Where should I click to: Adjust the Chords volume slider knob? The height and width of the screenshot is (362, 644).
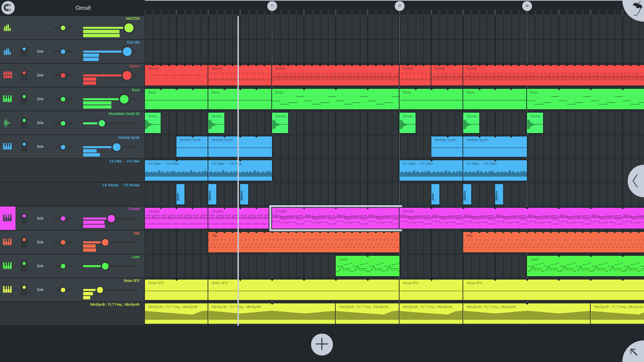[111, 218]
